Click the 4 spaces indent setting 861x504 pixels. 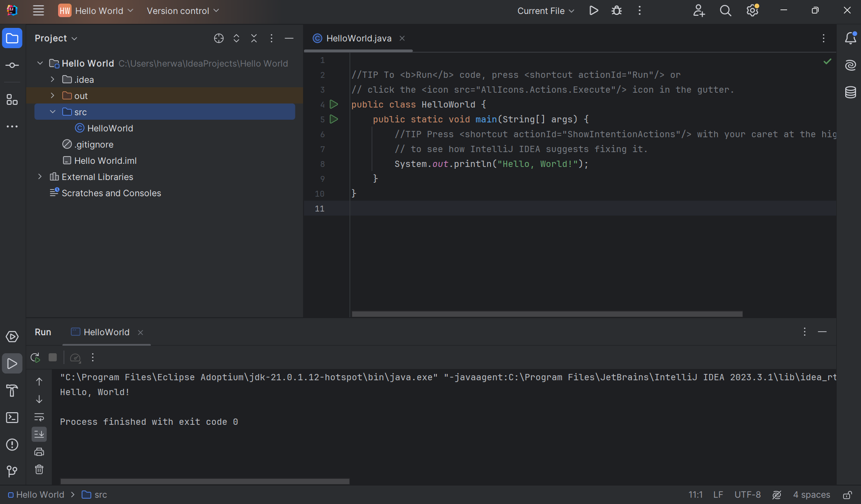pos(811,495)
